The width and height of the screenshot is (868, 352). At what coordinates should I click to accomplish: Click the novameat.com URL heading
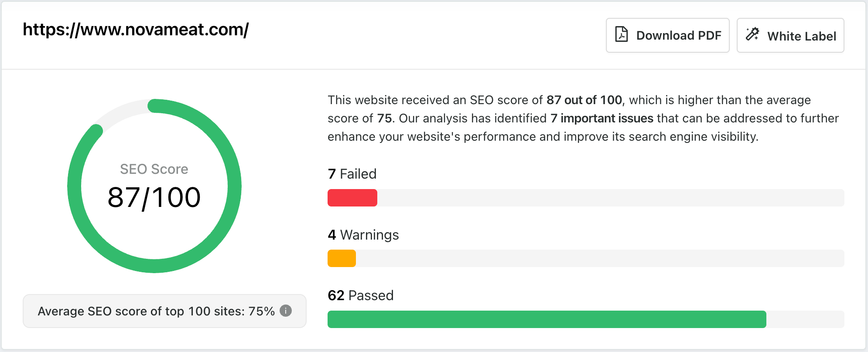pyautogui.click(x=136, y=30)
